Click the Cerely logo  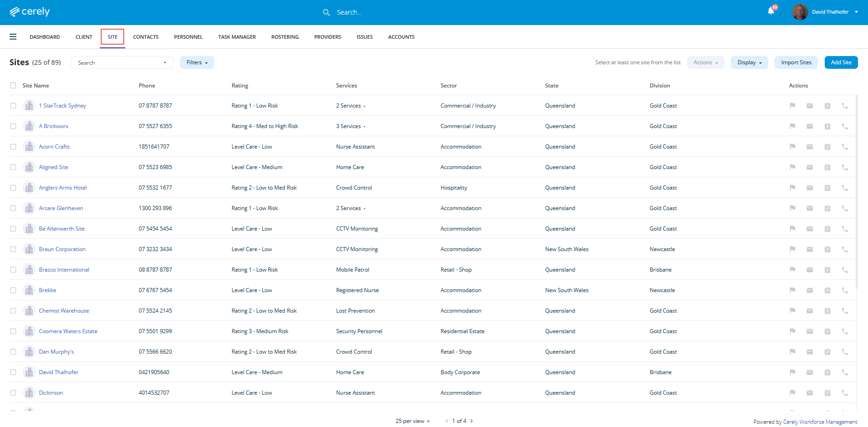pyautogui.click(x=30, y=11)
